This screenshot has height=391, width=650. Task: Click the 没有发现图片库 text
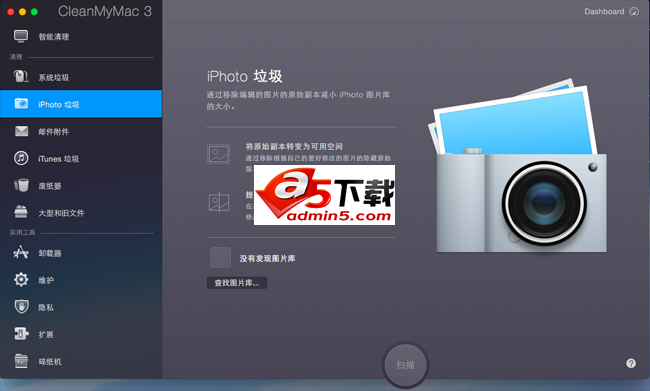[x=267, y=258]
